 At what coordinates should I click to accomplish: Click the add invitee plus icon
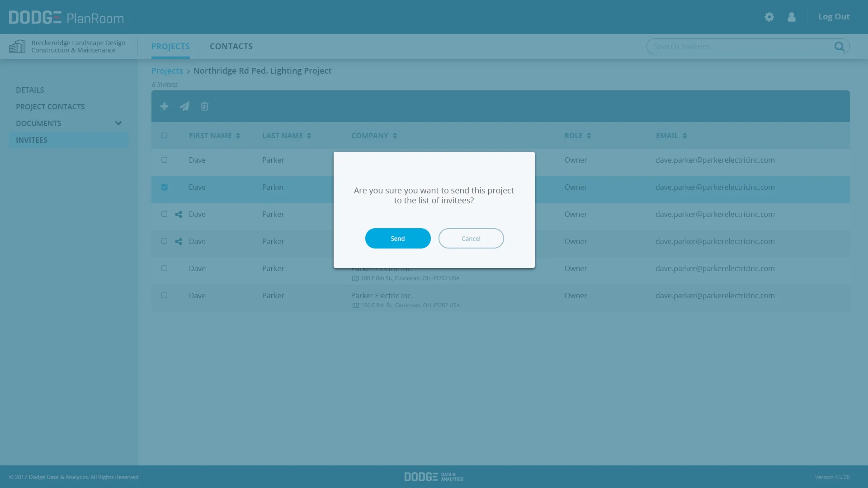[165, 106]
